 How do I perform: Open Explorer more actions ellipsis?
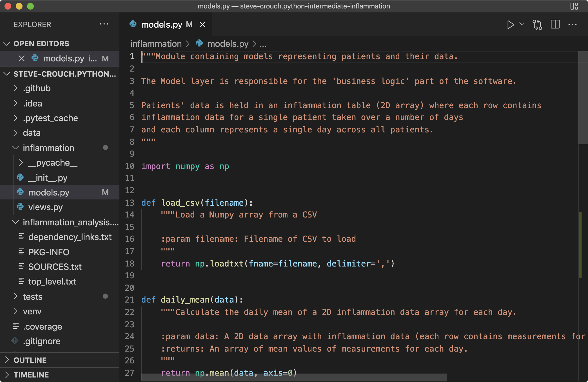coord(104,24)
